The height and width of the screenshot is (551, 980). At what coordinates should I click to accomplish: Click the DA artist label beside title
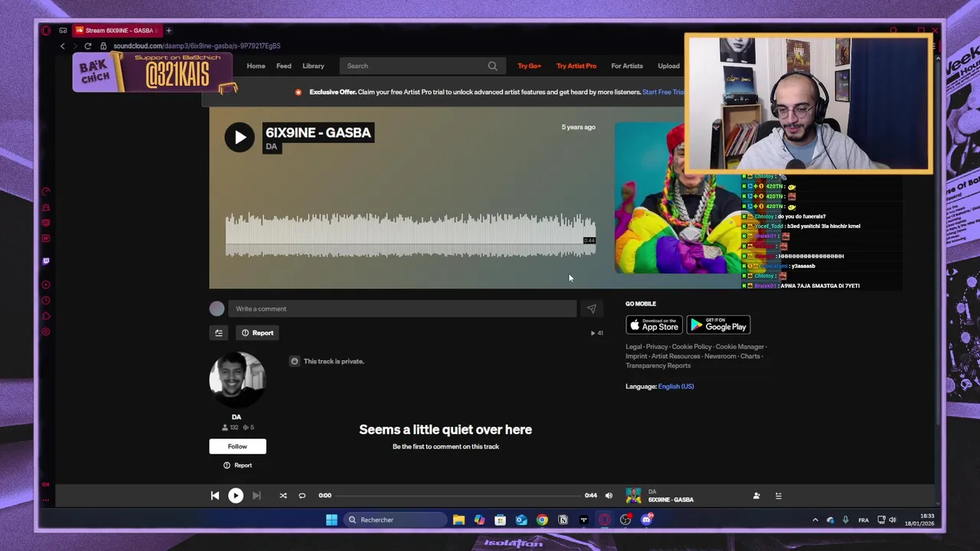271,147
